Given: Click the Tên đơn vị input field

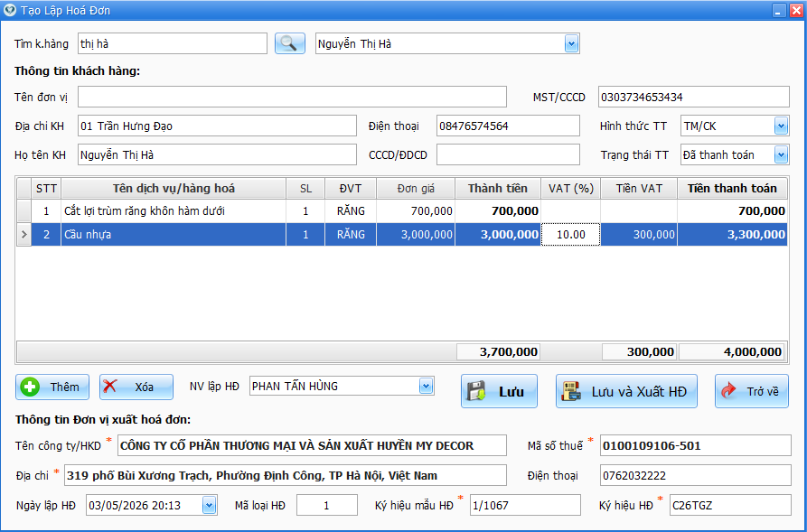Looking at the screenshot, I should [292, 97].
